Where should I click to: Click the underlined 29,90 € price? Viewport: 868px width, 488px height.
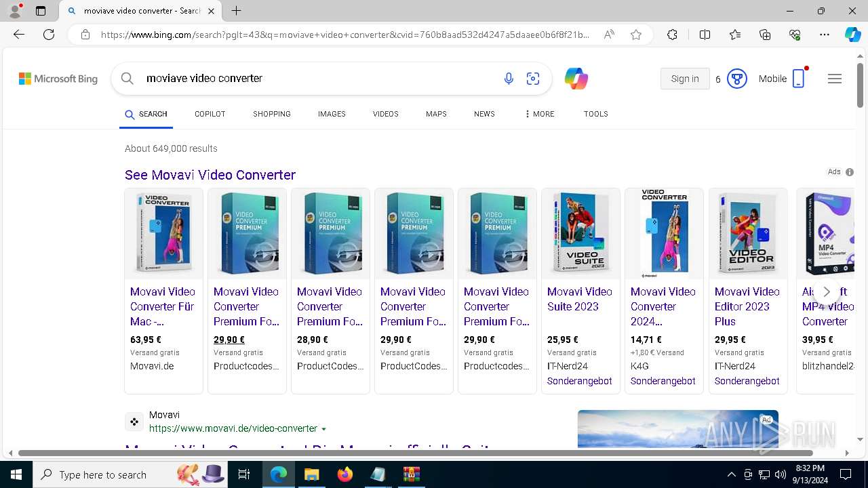(229, 340)
